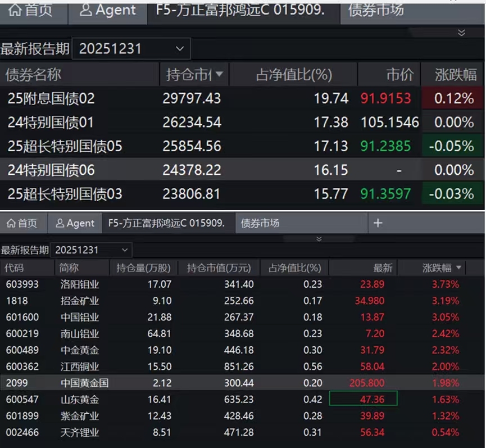Click the 91.9153 market price
Screen dimensions: 486x448
coord(385,98)
